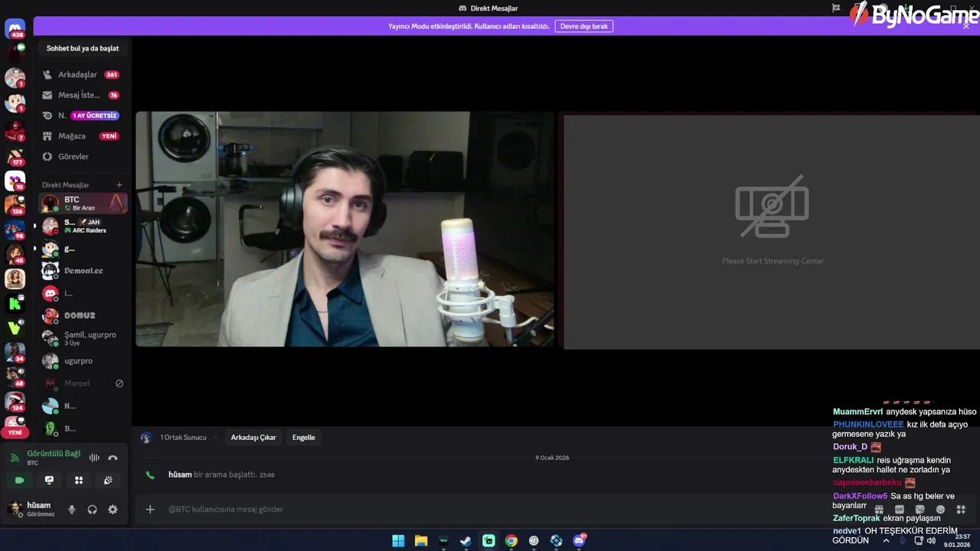Click 'YENİ' badge on server list
The height and width of the screenshot is (551, 980).
click(15, 433)
